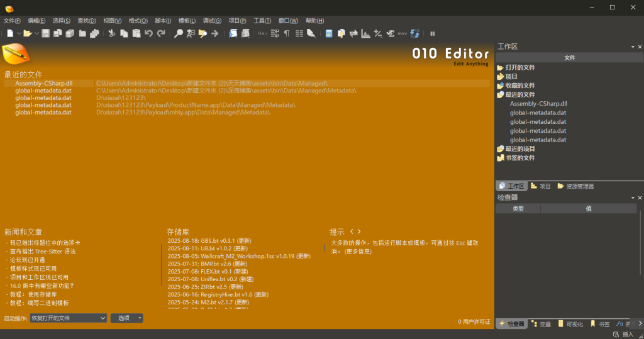
Task: Open the 编辑(E) menu
Action: pyautogui.click(x=36, y=21)
